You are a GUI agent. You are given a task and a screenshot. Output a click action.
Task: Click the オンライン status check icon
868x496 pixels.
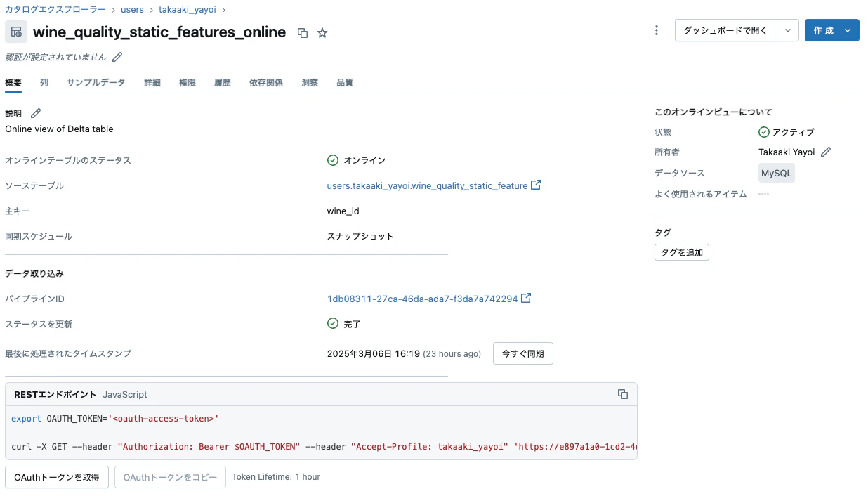coord(333,160)
